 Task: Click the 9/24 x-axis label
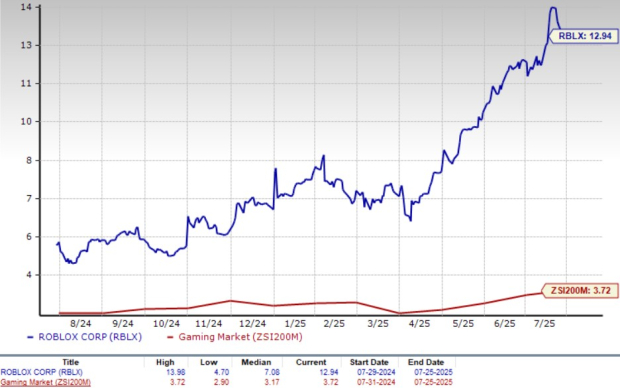[123, 324]
